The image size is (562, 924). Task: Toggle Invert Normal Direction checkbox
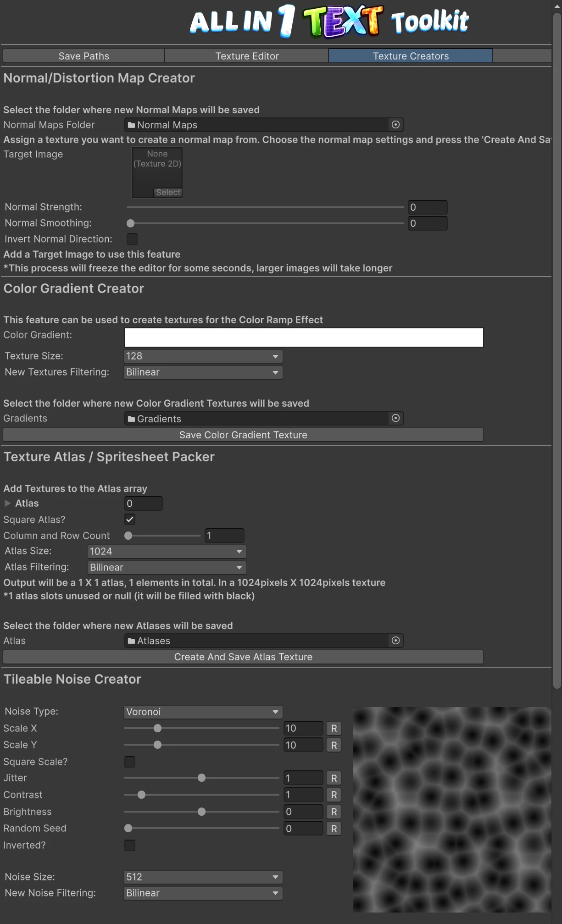pos(132,239)
